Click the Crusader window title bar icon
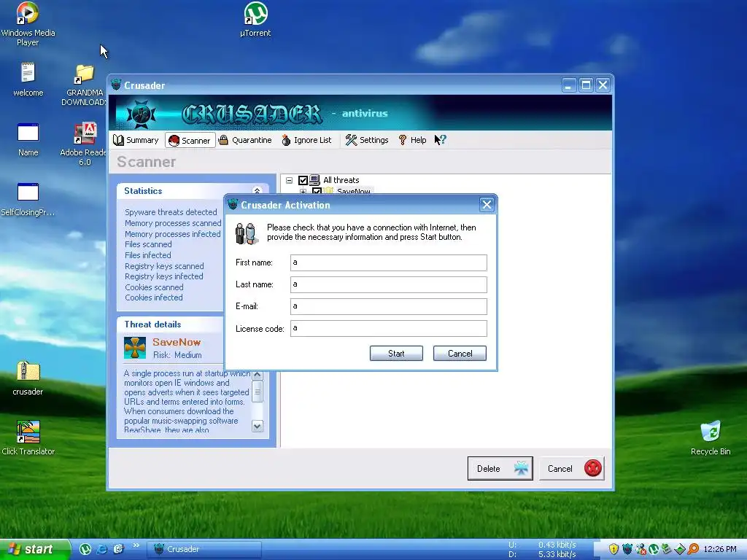747x560 pixels. pyautogui.click(x=116, y=85)
